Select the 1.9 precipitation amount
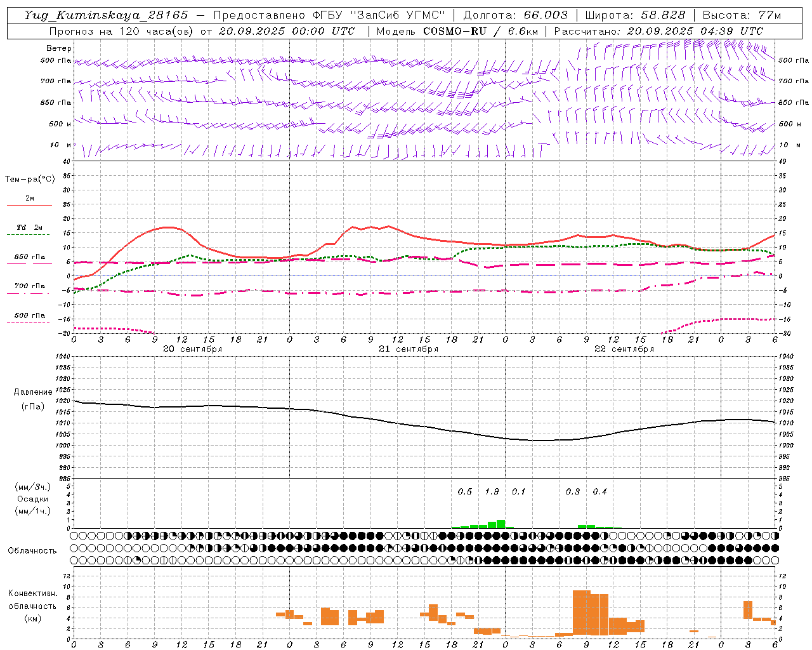This screenshot has width=812, height=650. 492,491
